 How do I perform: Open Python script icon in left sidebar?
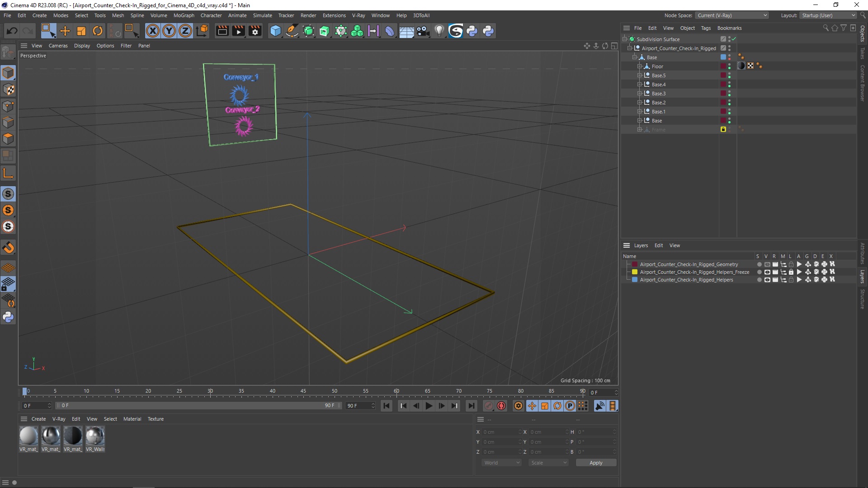(x=8, y=317)
